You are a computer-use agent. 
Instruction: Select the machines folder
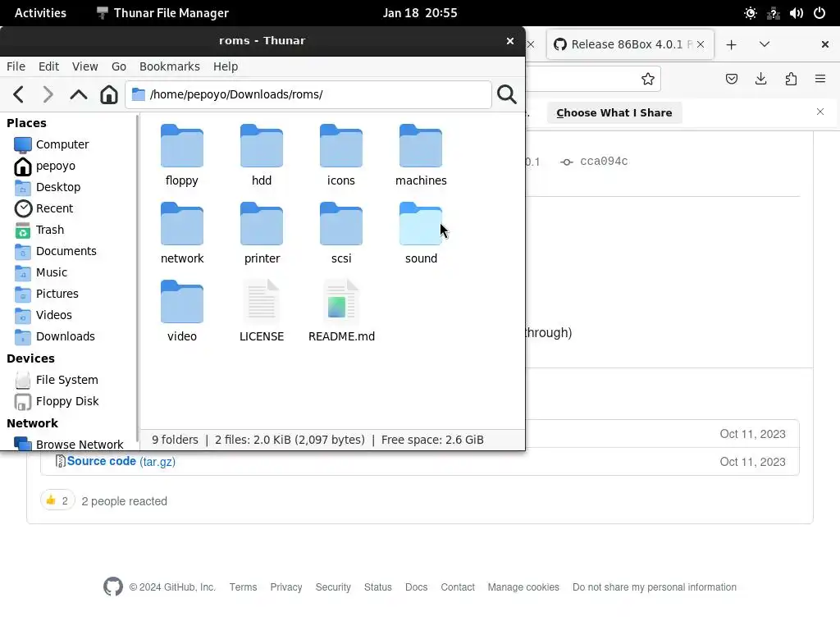421,155
